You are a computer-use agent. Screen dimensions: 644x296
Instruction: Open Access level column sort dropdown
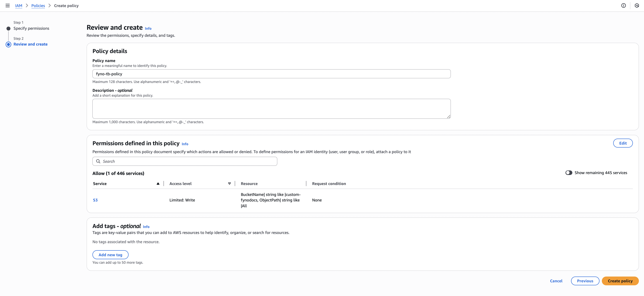point(229,184)
